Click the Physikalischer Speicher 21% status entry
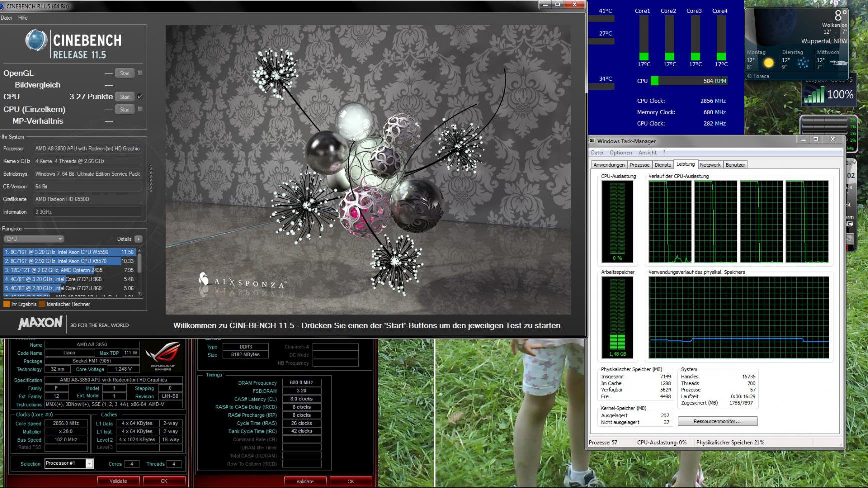 point(730,443)
